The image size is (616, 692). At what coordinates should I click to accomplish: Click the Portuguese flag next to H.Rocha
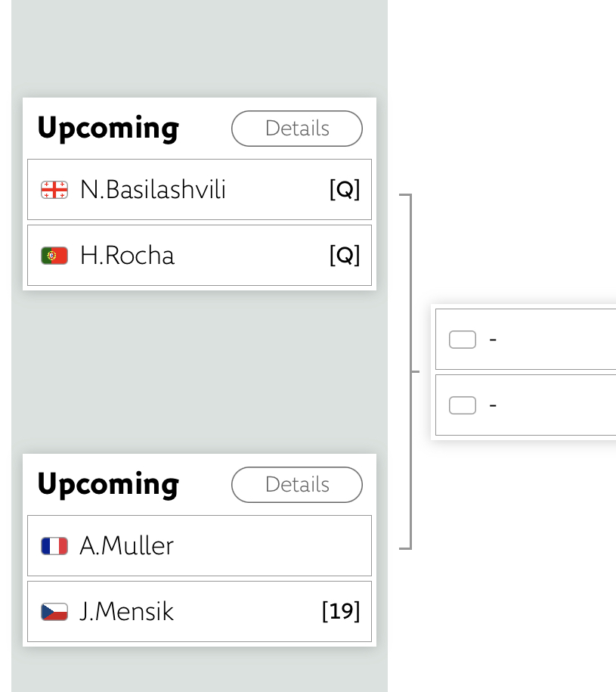[x=54, y=256]
